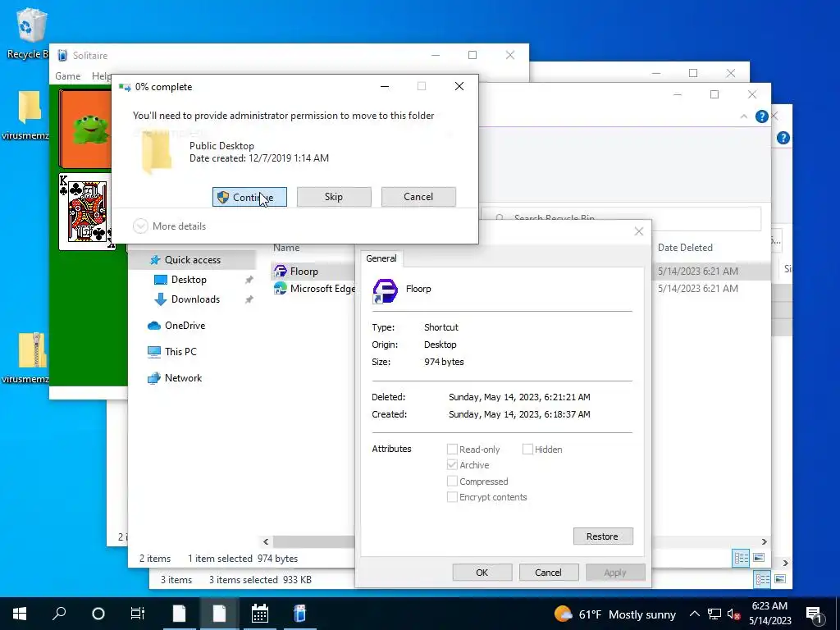The height and width of the screenshot is (630, 840).
Task: Switch to large icons view in back window
Action: [x=780, y=578]
